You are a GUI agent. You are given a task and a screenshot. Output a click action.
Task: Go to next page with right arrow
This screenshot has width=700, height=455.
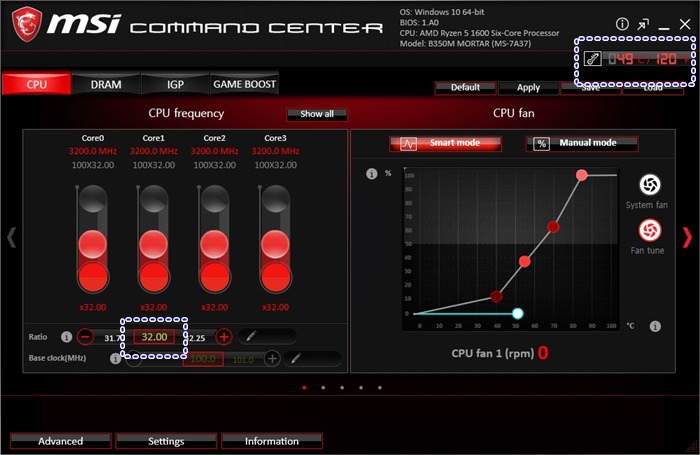(688, 237)
